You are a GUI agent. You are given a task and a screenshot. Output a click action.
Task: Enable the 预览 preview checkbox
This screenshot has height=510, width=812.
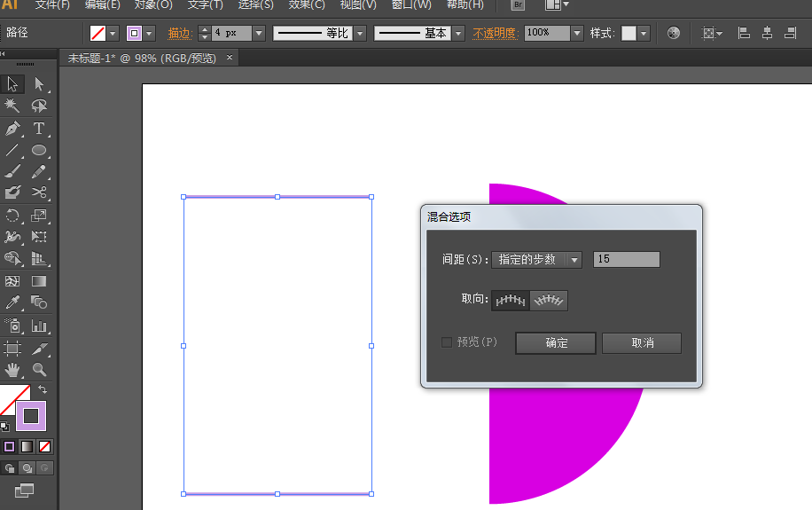[x=447, y=342]
